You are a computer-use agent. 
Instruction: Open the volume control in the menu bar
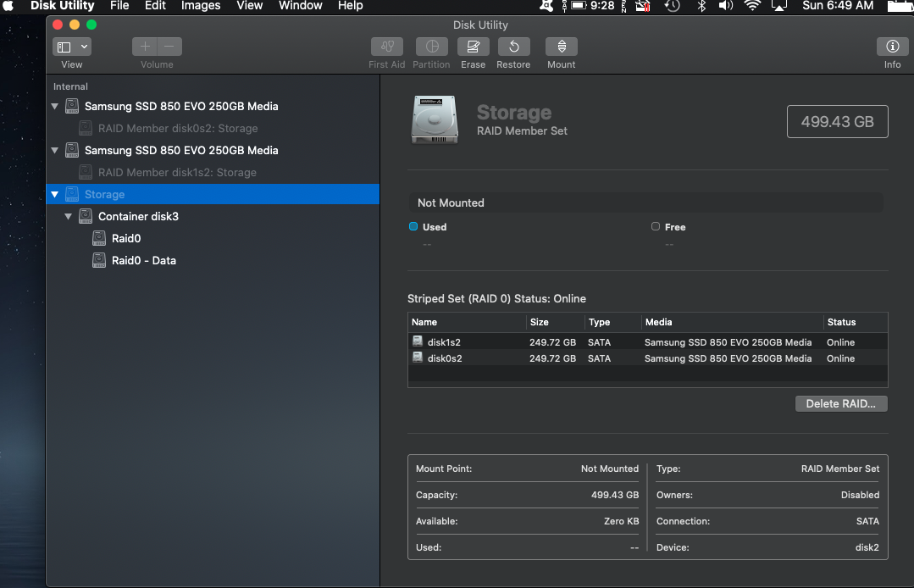tap(726, 6)
